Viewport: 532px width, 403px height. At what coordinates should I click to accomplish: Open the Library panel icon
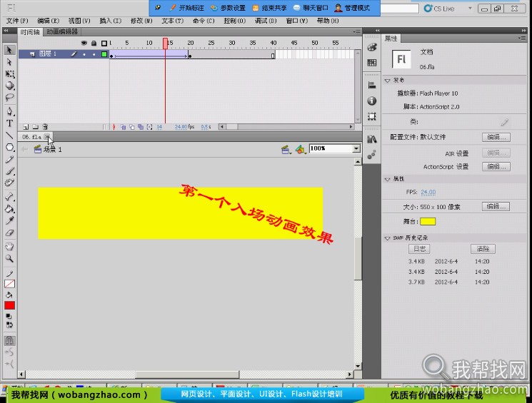point(372,139)
